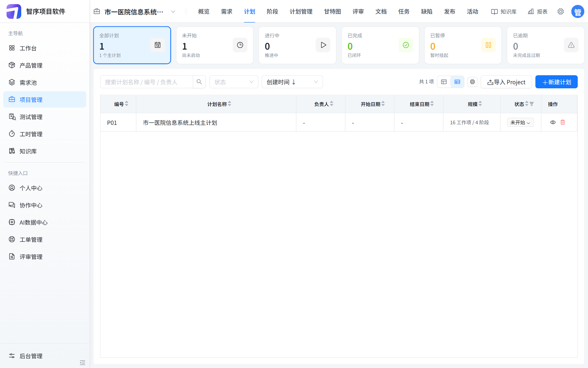Open 知识库 in the top bar

tap(504, 11)
